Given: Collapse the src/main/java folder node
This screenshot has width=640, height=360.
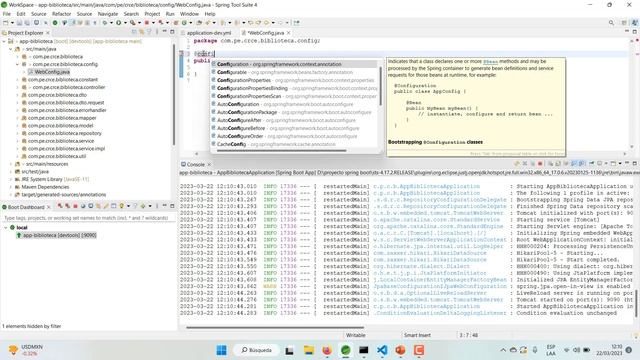Looking at the screenshot, I should [11, 49].
